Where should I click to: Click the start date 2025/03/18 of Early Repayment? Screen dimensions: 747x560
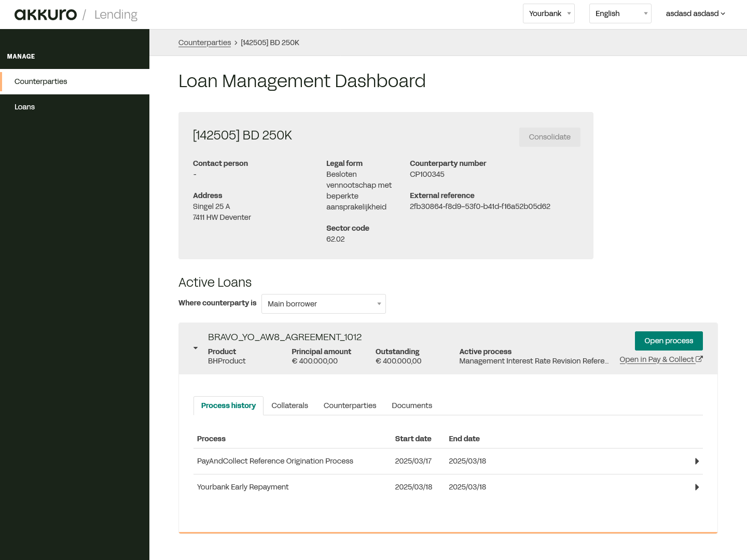[x=413, y=487]
